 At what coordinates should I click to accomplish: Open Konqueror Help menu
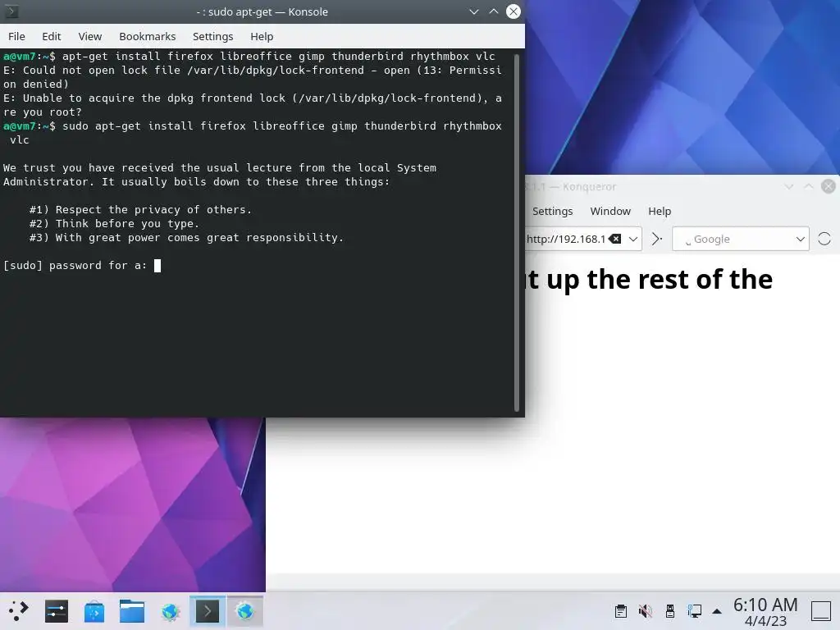pos(660,211)
